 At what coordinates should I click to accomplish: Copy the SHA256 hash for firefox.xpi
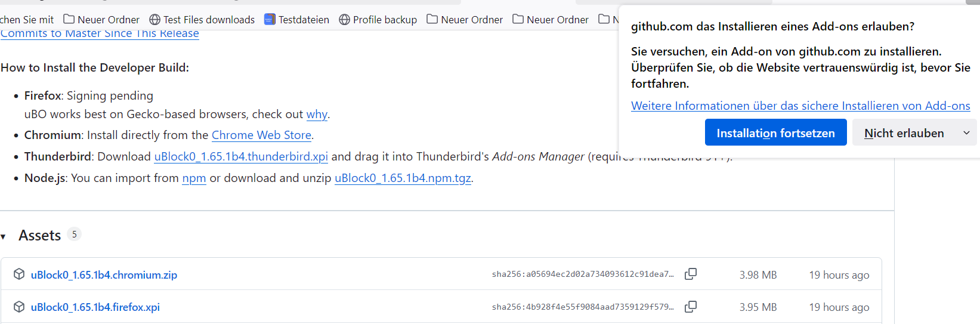691,307
